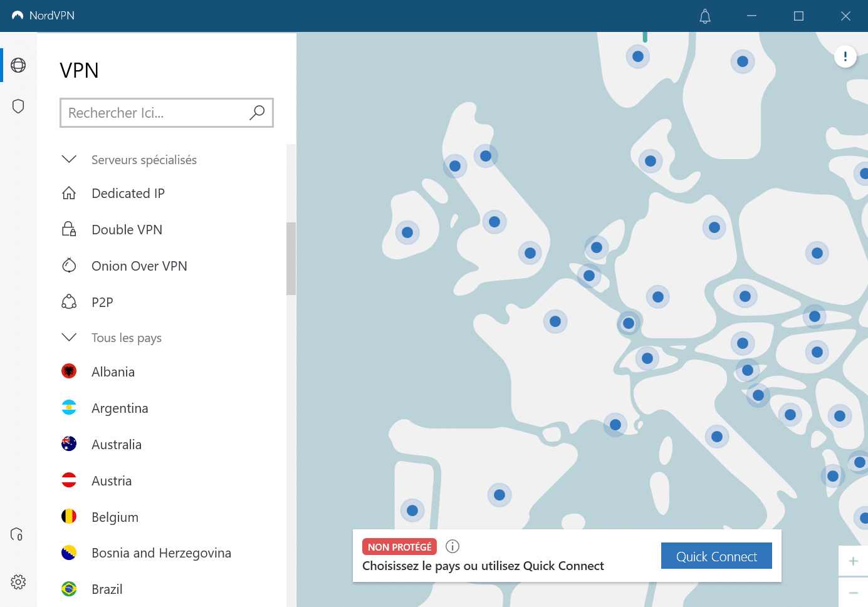Click the P2P sharing icon
This screenshot has height=607, width=868.
tap(69, 302)
